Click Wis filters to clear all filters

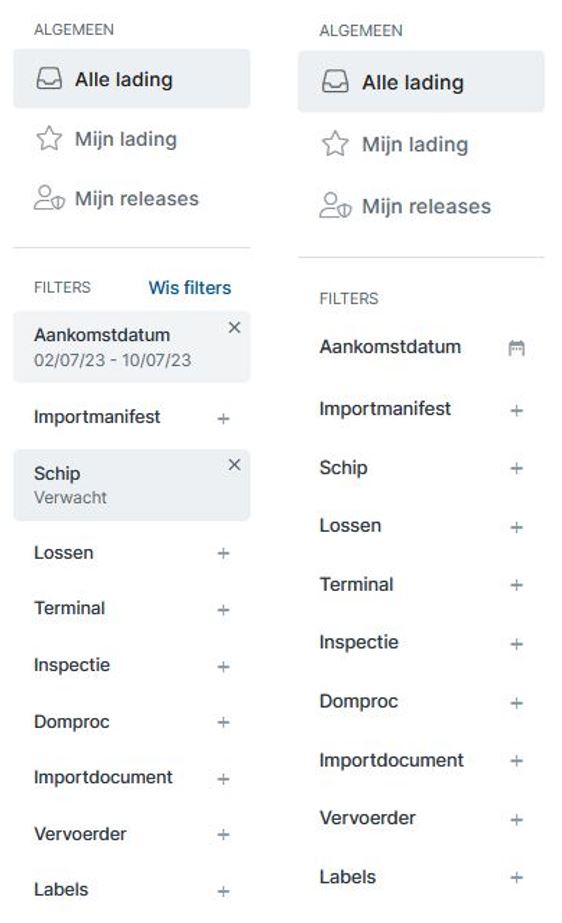(189, 287)
